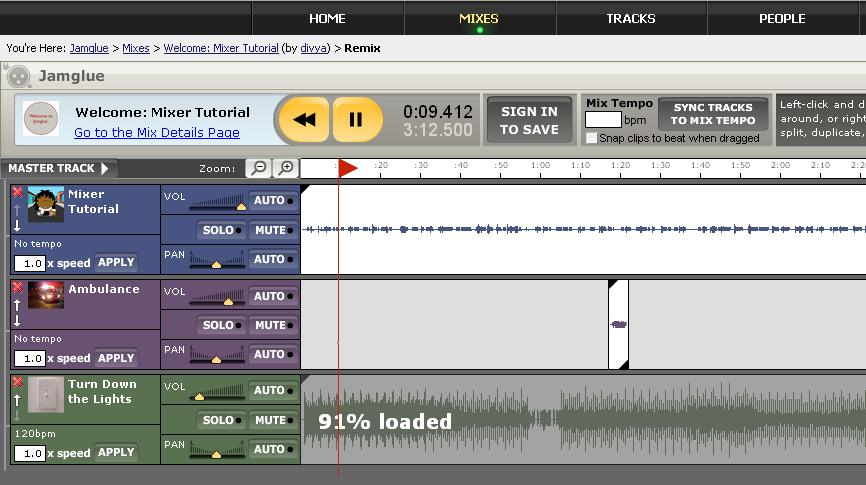Image resolution: width=866 pixels, height=485 pixels.
Task: Rewind the mix to the start
Action: (304, 119)
